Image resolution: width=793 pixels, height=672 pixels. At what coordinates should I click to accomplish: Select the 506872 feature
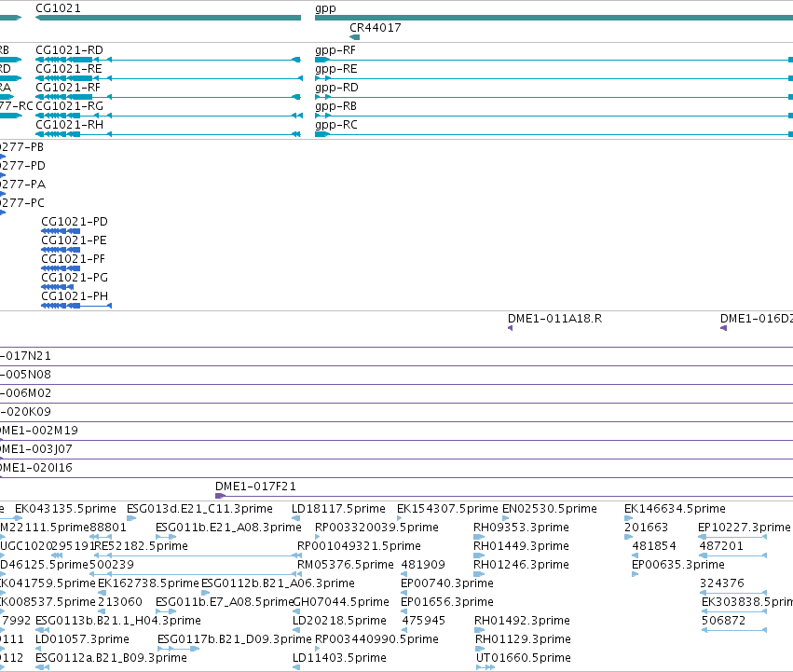point(723,621)
